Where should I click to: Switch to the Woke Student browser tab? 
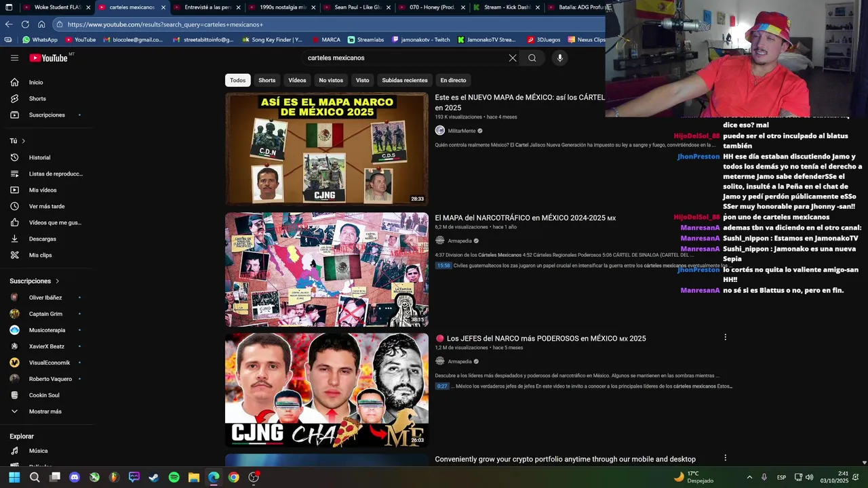click(52, 7)
